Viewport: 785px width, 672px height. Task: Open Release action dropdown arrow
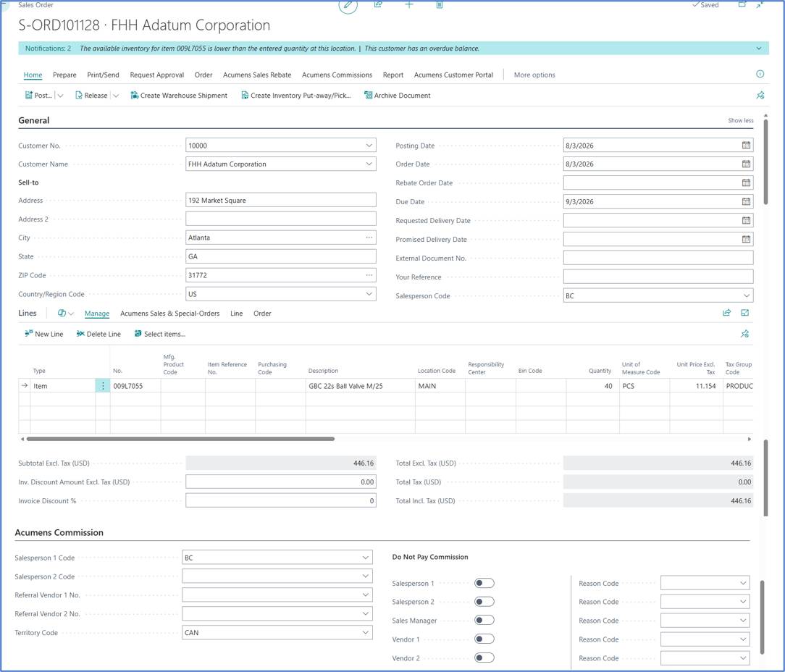[116, 95]
